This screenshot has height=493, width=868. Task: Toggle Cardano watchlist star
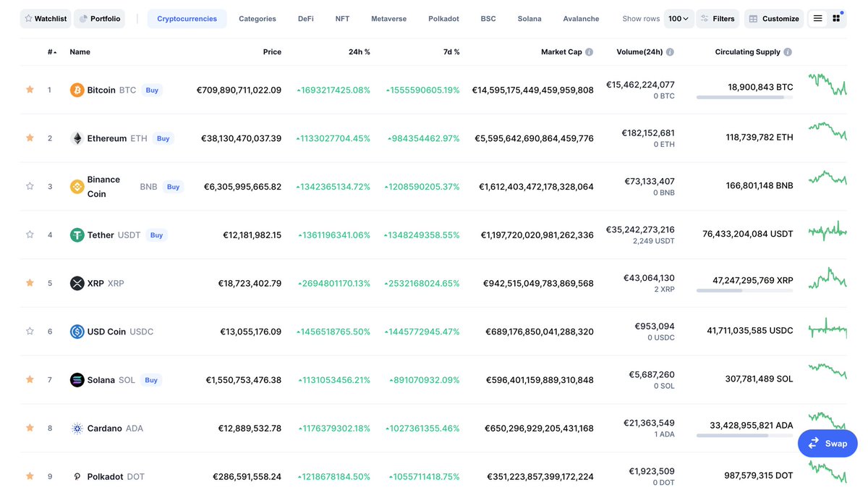[x=30, y=427]
